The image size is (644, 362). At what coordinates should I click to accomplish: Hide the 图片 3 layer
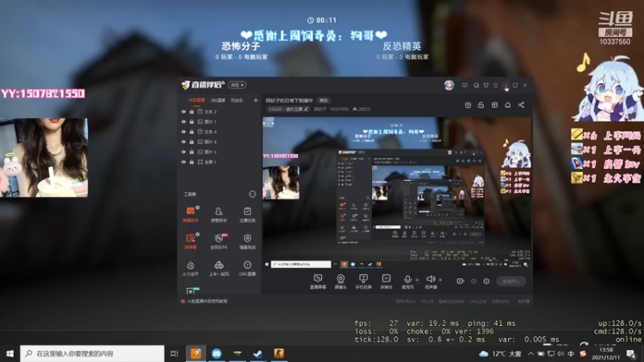(184, 152)
